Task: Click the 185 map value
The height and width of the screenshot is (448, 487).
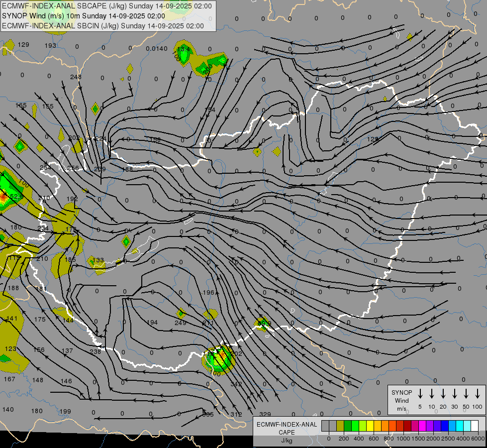Action: [70, 259]
